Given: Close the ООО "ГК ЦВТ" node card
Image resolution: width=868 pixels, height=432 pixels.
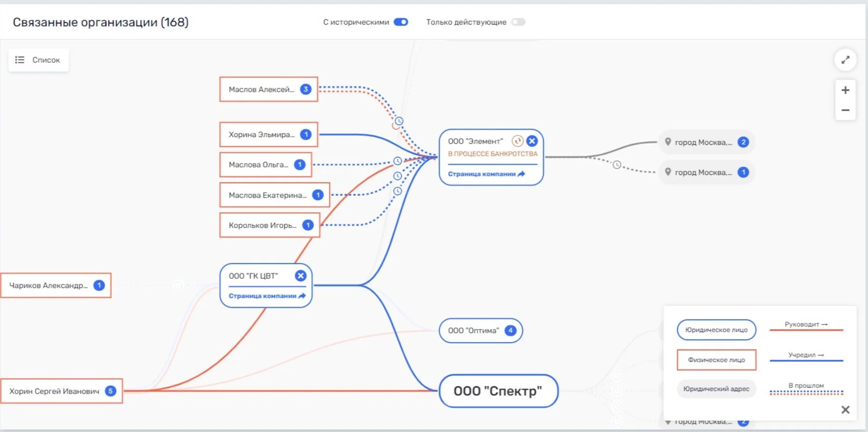Looking at the screenshot, I should tap(301, 276).
